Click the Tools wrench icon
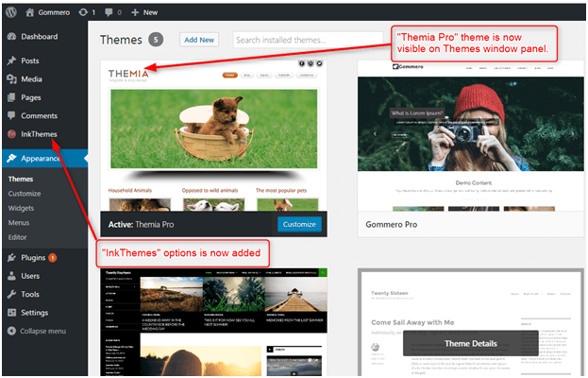The image size is (588, 378). (11, 294)
